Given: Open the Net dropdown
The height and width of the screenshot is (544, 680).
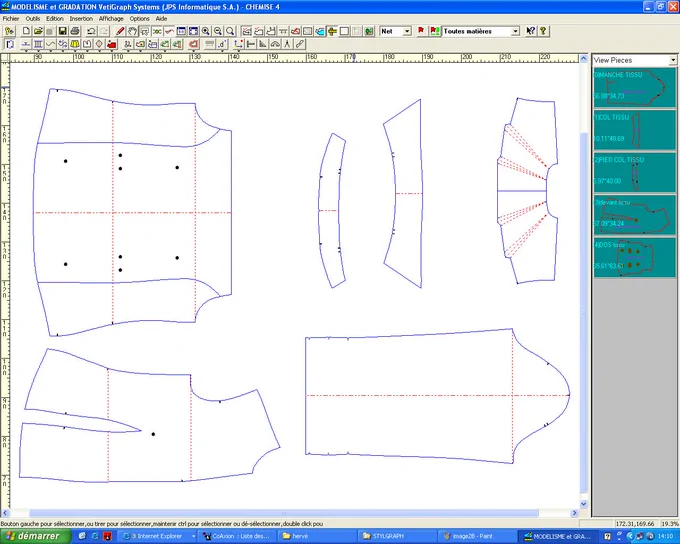Looking at the screenshot, I should click(x=407, y=31).
